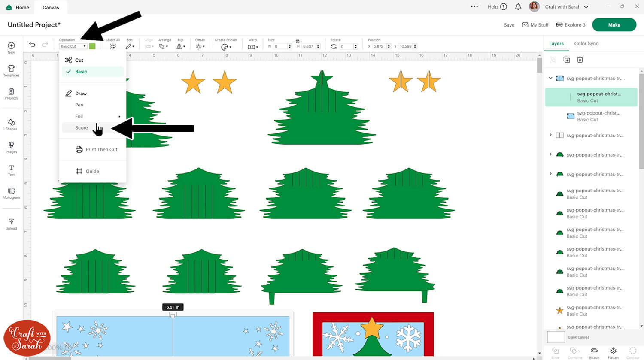Open the notifications bell
Screen dimensions: 644x360
pyautogui.click(x=518, y=7)
